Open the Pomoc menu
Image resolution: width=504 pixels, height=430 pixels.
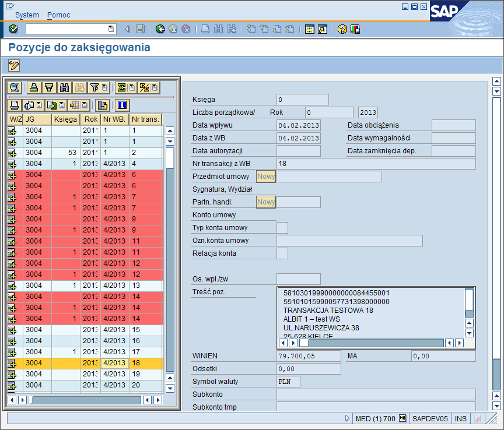(58, 15)
